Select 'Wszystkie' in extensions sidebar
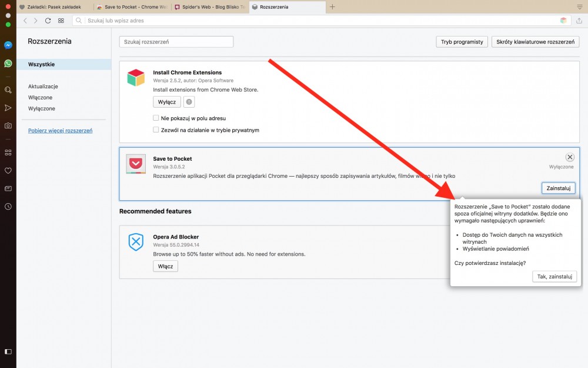Image resolution: width=588 pixels, height=368 pixels. [x=64, y=64]
